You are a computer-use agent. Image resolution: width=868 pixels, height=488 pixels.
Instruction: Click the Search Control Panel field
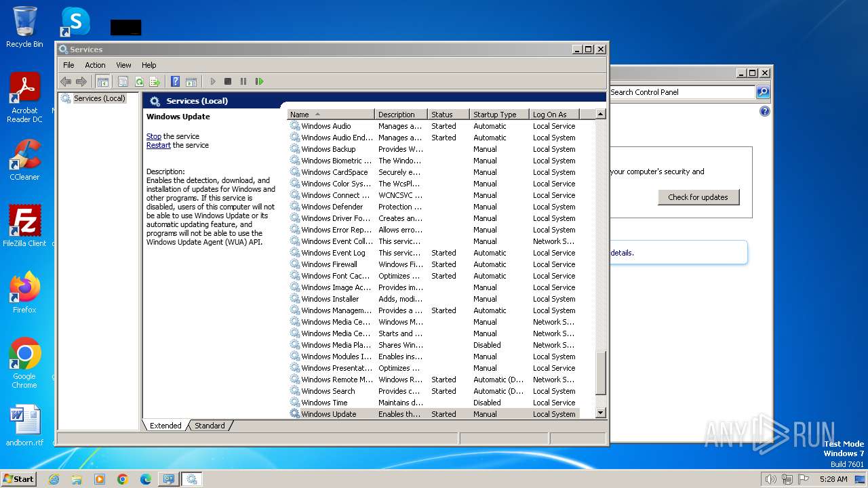682,92
